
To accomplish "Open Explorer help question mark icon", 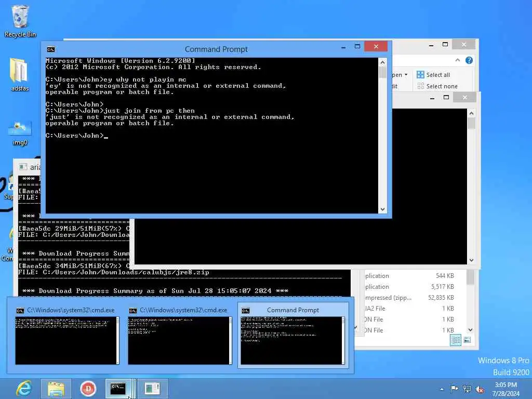I will click(469, 60).
